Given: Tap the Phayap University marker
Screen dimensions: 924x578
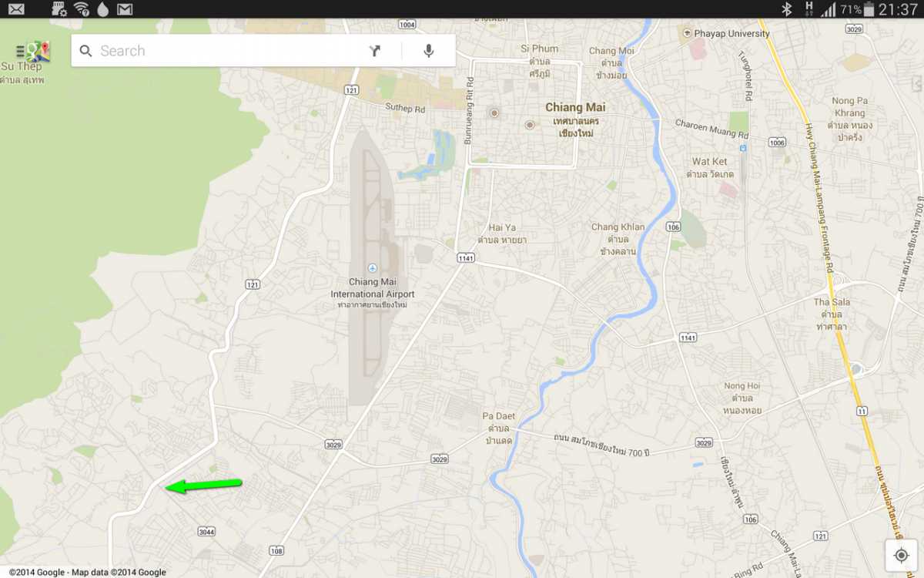Looking at the screenshot, I should (687, 33).
